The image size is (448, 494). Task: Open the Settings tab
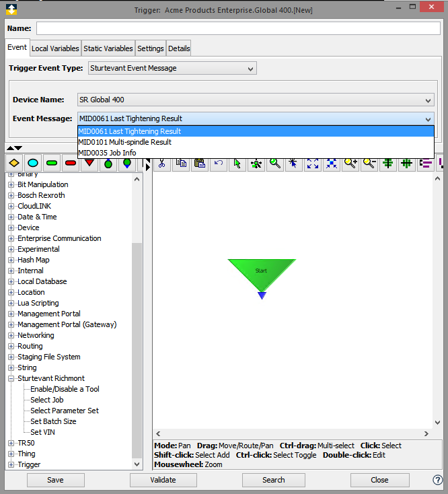click(x=151, y=48)
